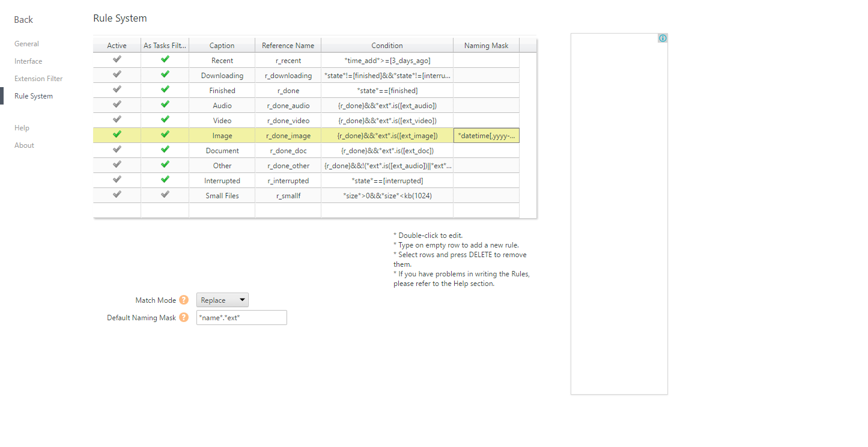
Task: Click the Match Mode help icon
Action: (184, 300)
